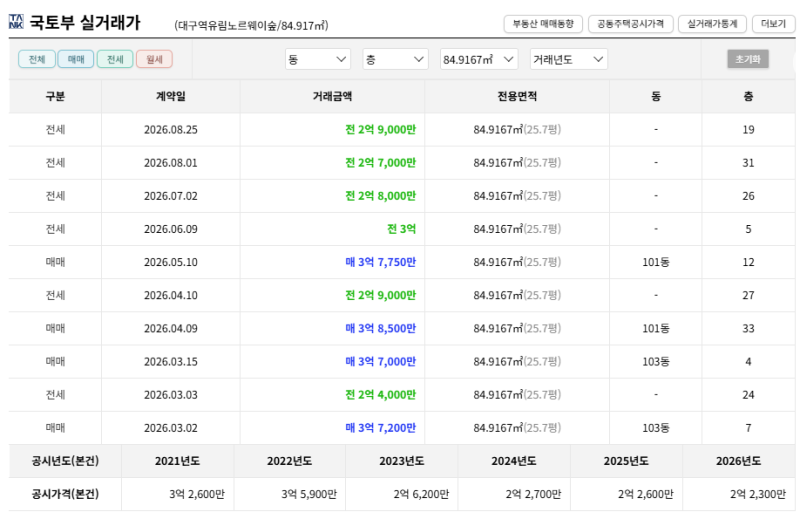This screenshot has width=800, height=519.
Task: Click floor value 31
Action: pos(748,163)
